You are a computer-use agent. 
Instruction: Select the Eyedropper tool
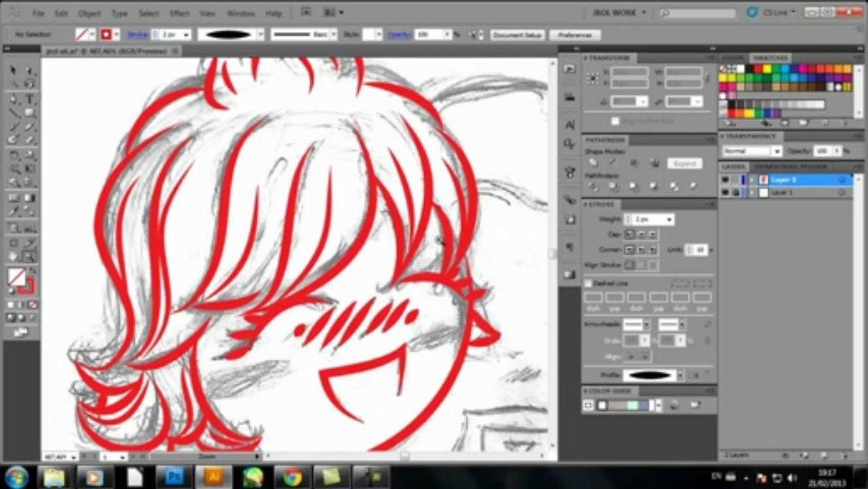click(13, 211)
